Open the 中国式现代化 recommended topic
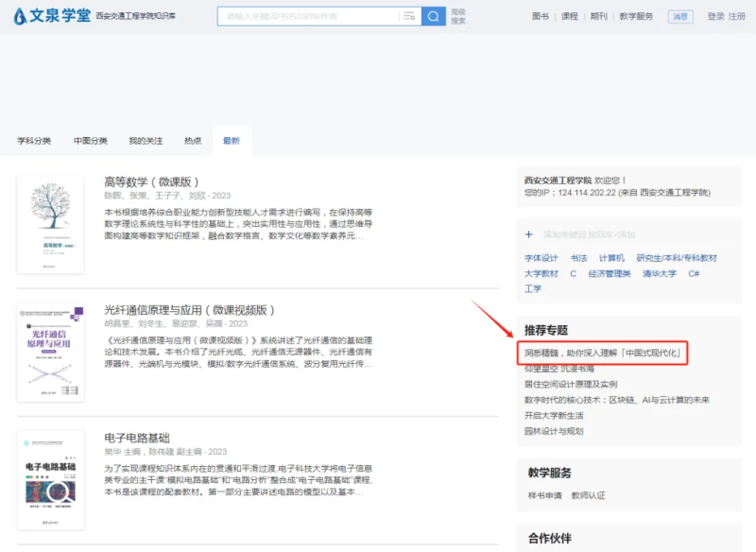The image size is (756, 552). (603, 354)
